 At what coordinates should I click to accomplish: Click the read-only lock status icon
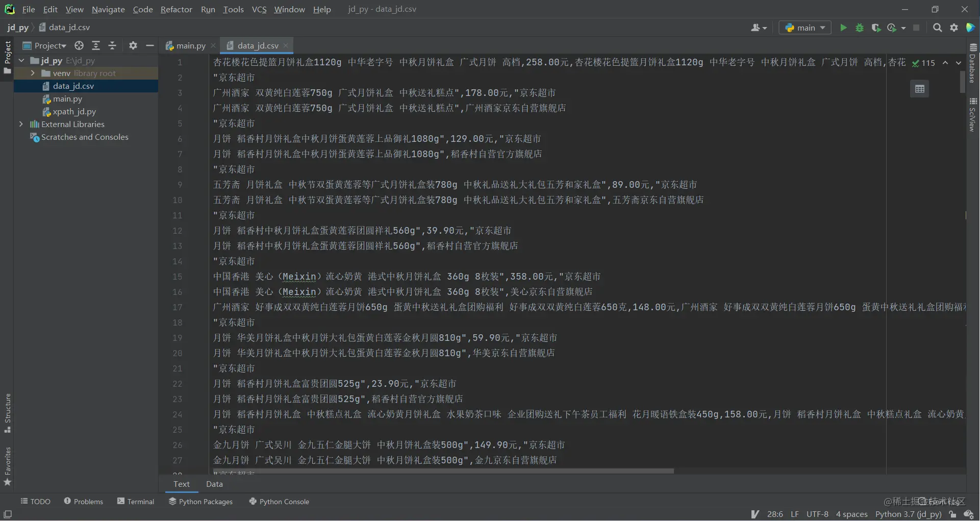coord(952,514)
